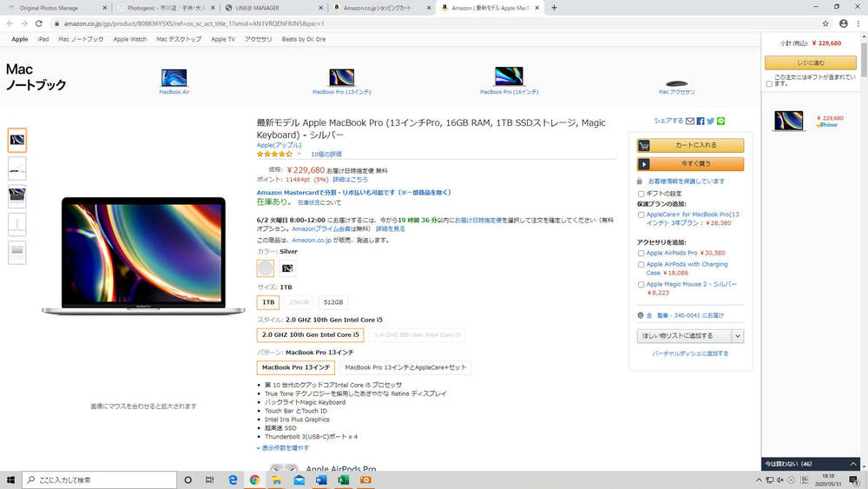The width and height of the screenshot is (868, 489).
Task: Tick the Apple Magic Mouse 2 checkbox
Action: click(641, 285)
